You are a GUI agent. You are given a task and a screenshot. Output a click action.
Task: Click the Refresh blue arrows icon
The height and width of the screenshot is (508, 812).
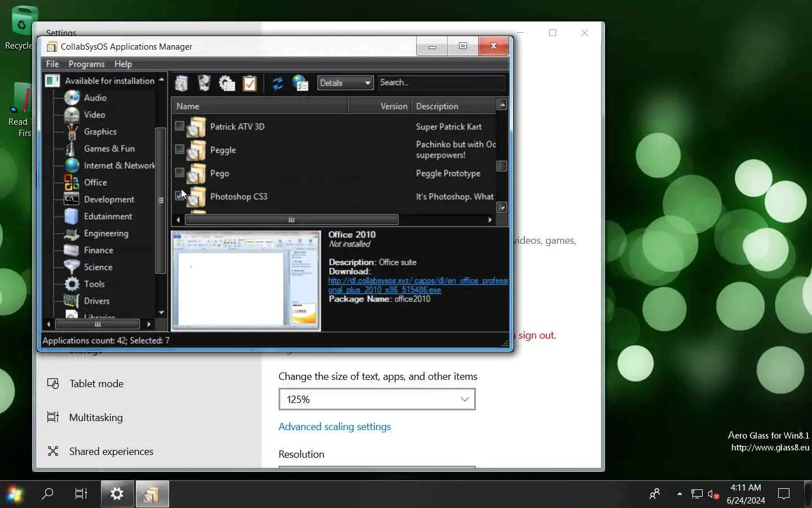click(277, 84)
